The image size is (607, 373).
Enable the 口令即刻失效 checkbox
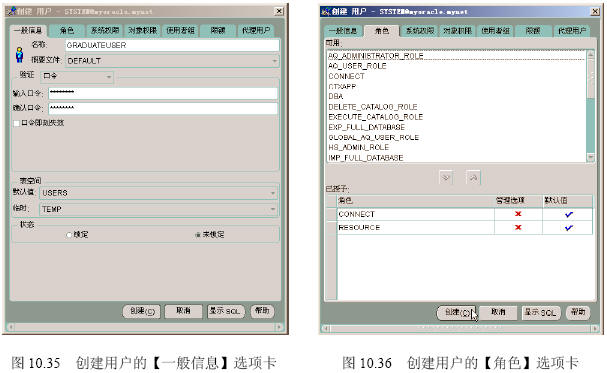tap(16, 123)
